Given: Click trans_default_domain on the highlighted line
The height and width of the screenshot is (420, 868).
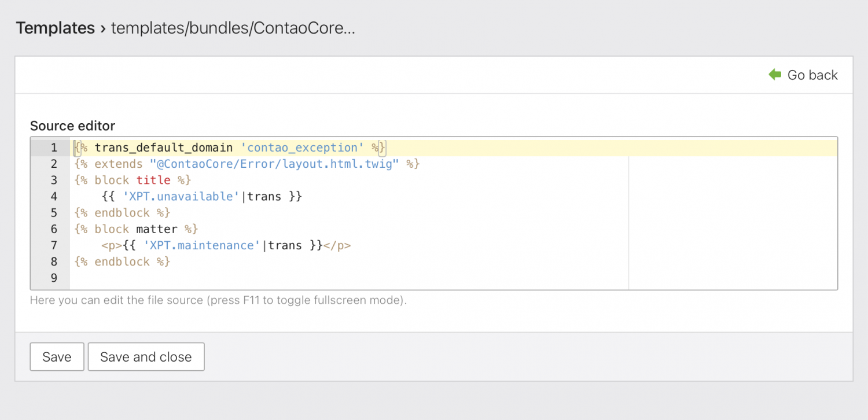Looking at the screenshot, I should [164, 148].
